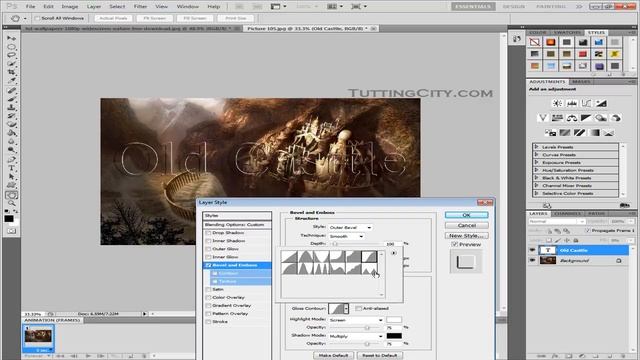The image size is (640, 360).
Task: Toggle the Preview checkbox
Action: (x=454, y=244)
